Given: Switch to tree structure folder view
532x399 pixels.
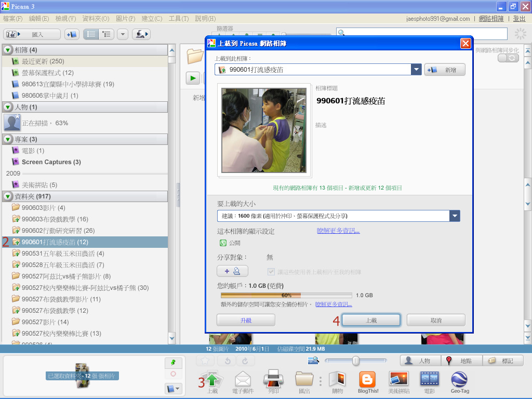Looking at the screenshot, I should coord(107,34).
